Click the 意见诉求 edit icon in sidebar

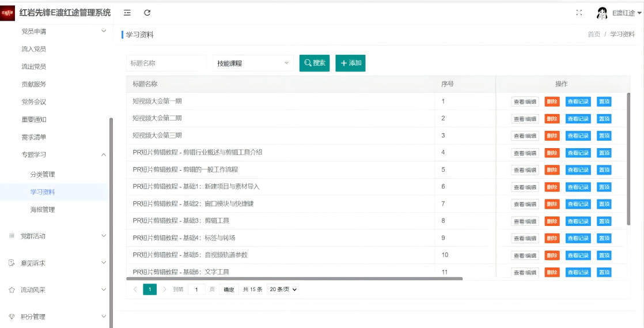pos(12,263)
